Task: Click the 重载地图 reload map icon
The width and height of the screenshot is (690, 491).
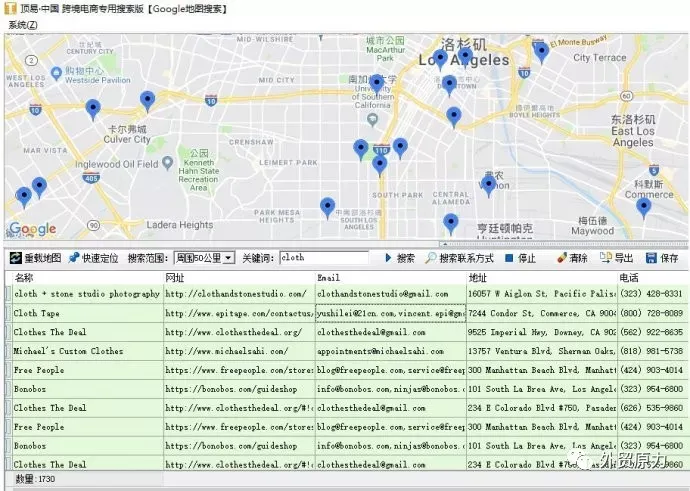Action: tap(16, 258)
